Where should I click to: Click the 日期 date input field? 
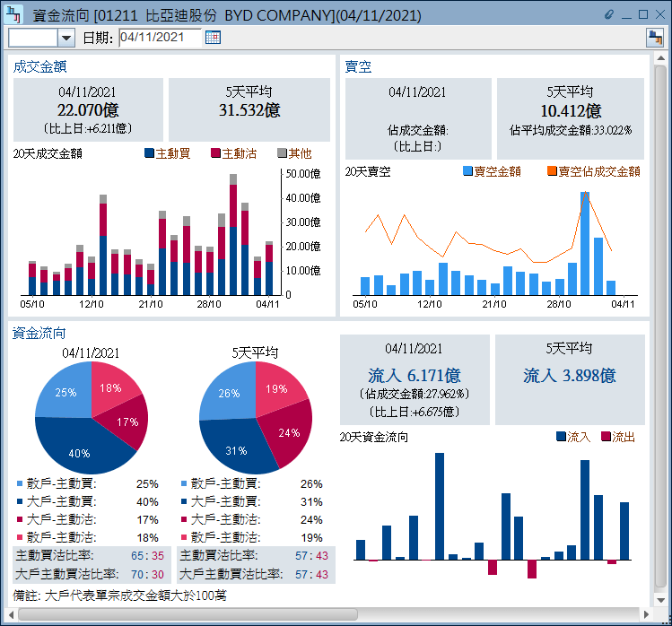(x=160, y=37)
